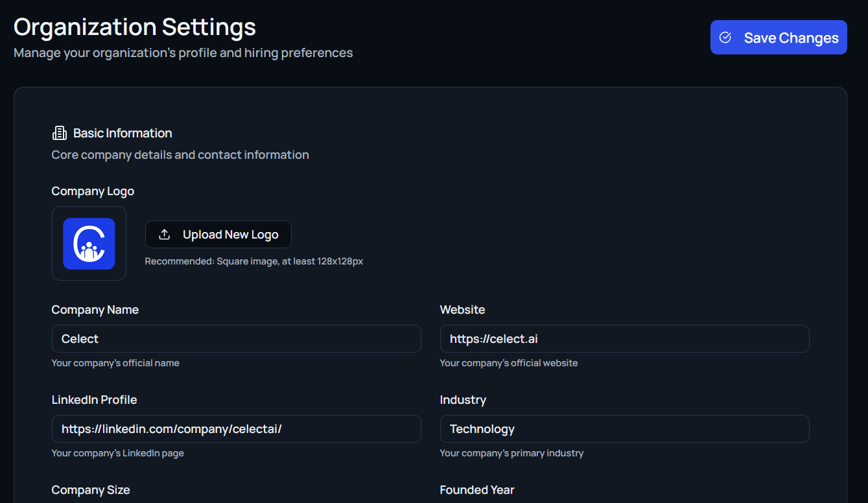Click the Basic Information section heading
Screen dimensions: 868x503
point(123,134)
